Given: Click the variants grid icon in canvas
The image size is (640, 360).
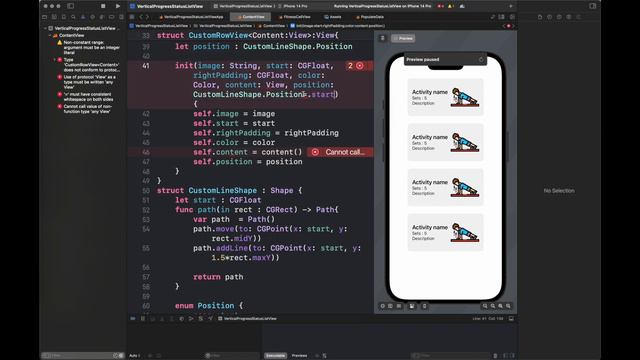Looking at the screenshot, I should (399, 306).
